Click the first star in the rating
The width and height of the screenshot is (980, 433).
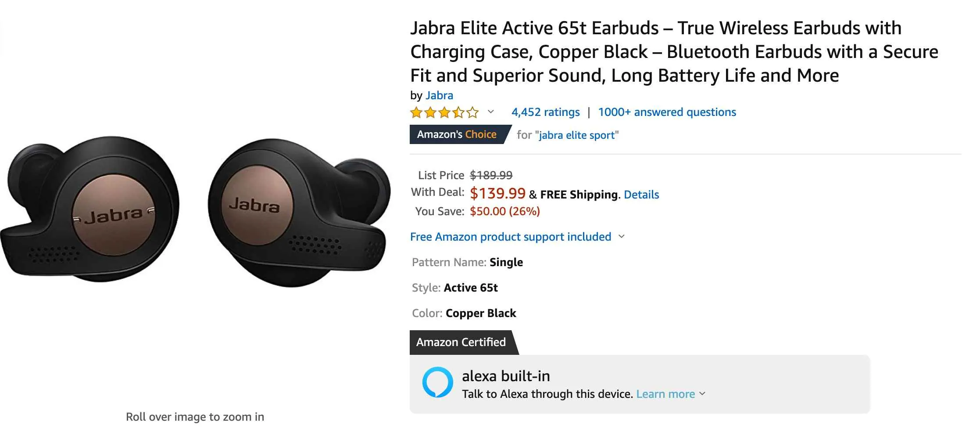[x=416, y=112]
